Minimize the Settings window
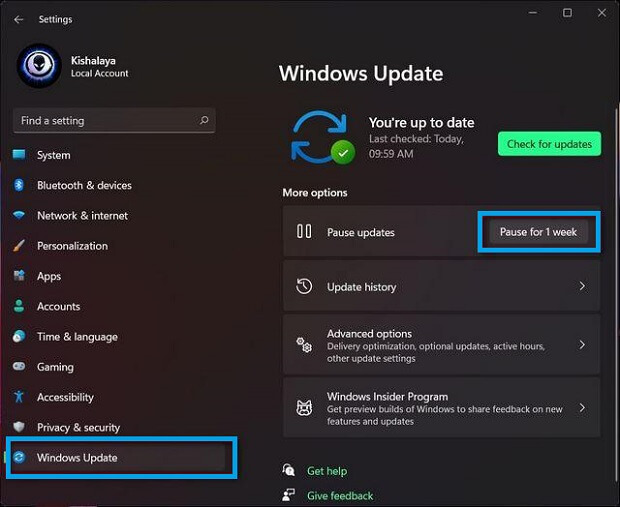The width and height of the screenshot is (620, 507). (533, 13)
